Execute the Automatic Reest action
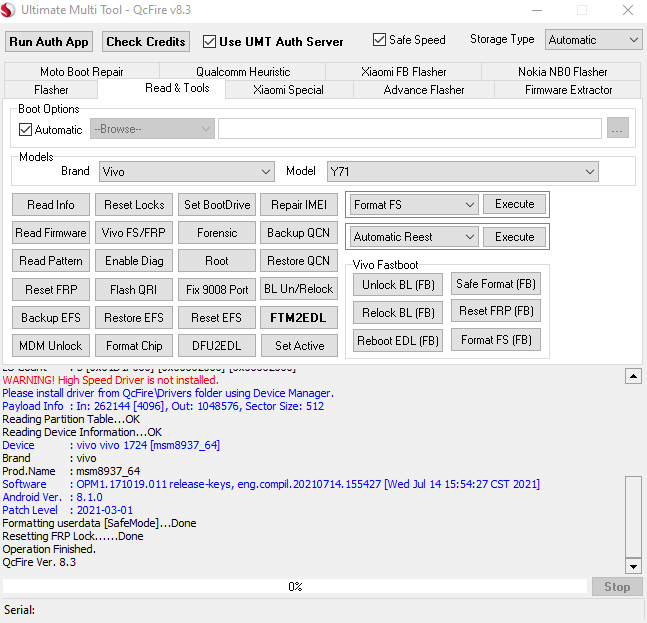Viewport: 647px width, 623px height. [515, 237]
